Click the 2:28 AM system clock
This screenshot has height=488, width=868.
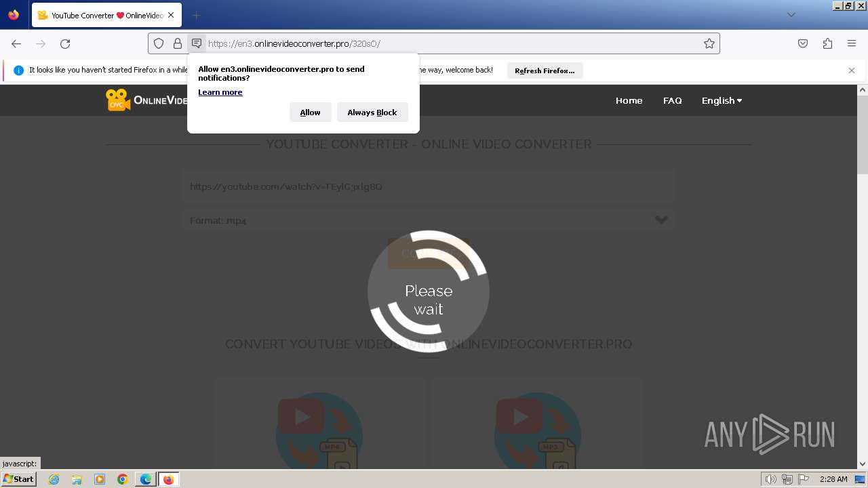tap(833, 479)
